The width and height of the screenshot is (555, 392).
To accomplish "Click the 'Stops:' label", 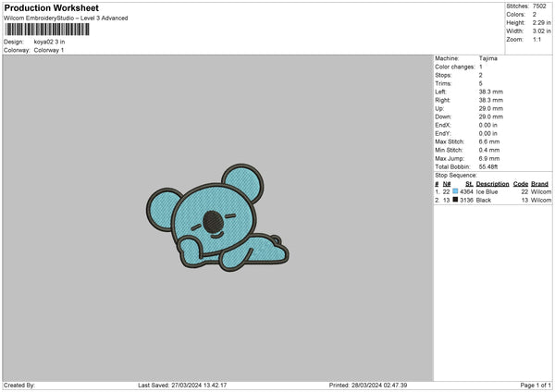I will (443, 76).
